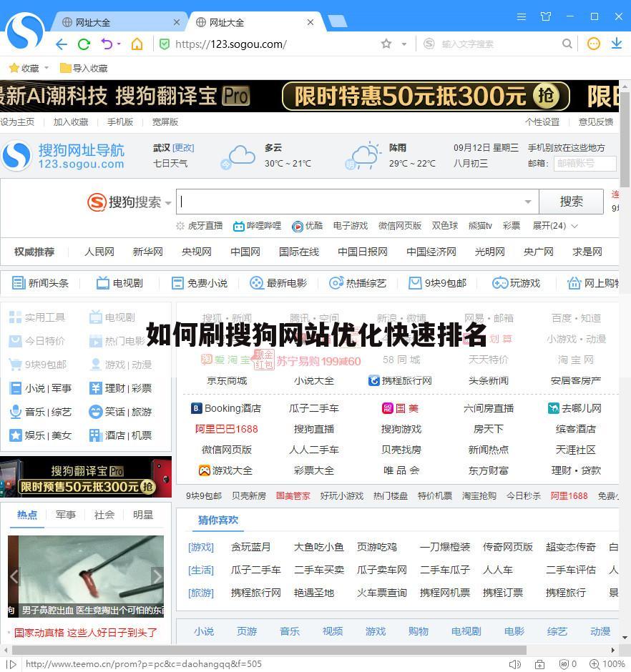Open 笑话|旅游 via the smiley icon
Viewport: 631px width, 672px height.
coord(96,412)
